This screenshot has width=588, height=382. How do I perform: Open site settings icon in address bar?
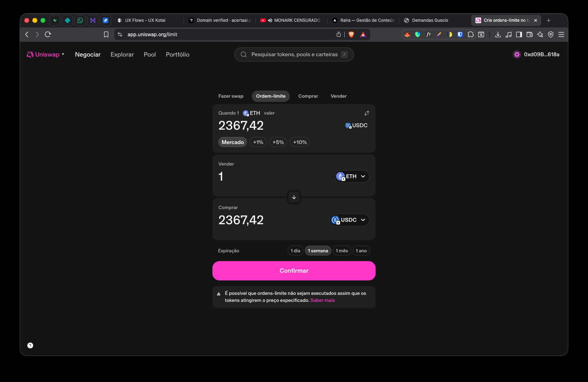(x=120, y=34)
